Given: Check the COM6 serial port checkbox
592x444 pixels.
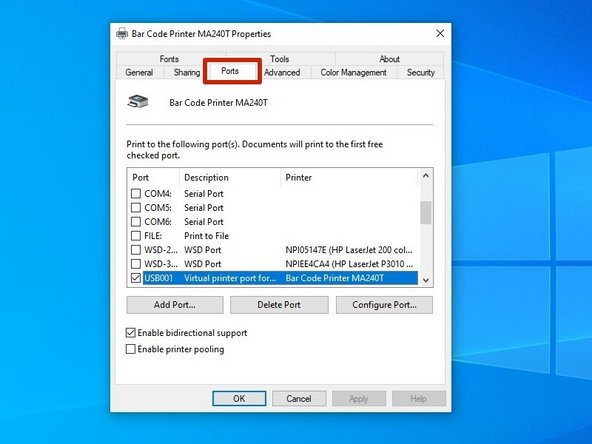Looking at the screenshot, I should (136, 222).
